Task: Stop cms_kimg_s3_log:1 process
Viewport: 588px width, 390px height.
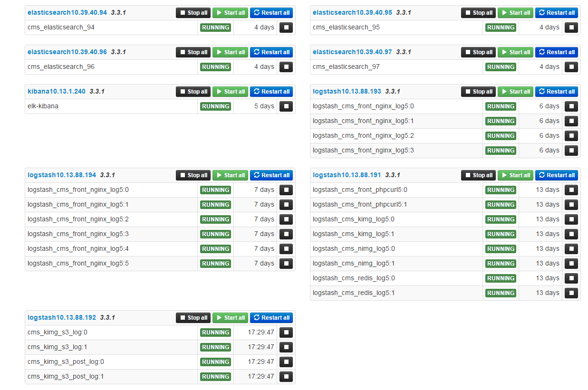Action: point(286,347)
